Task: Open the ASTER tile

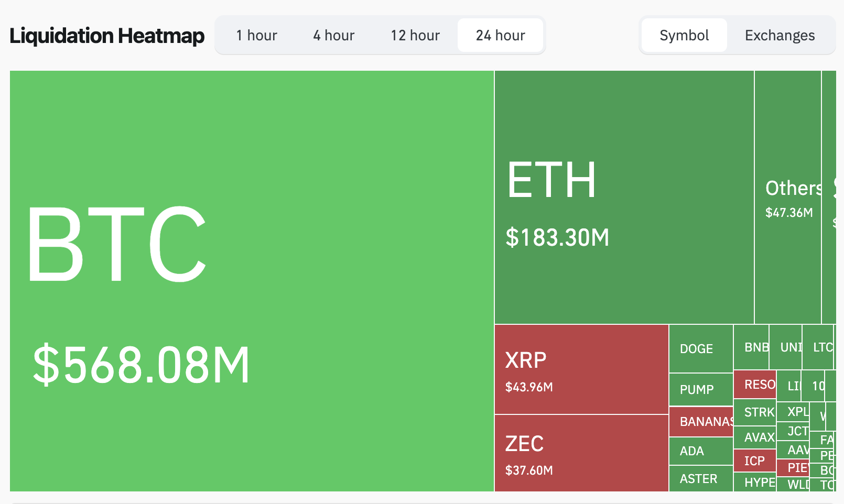Action: 698,478
